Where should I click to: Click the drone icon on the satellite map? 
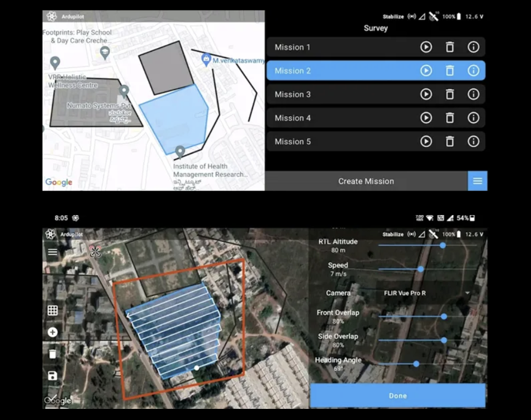[95, 251]
